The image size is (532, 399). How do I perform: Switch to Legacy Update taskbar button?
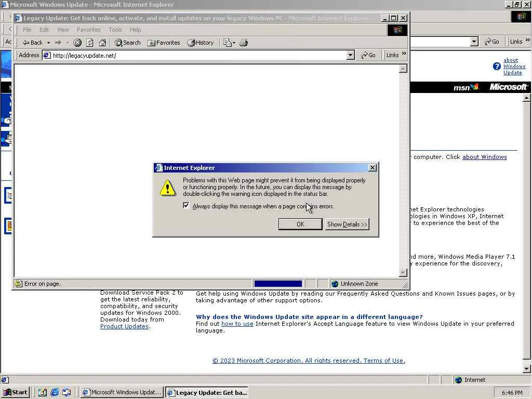tap(207, 393)
